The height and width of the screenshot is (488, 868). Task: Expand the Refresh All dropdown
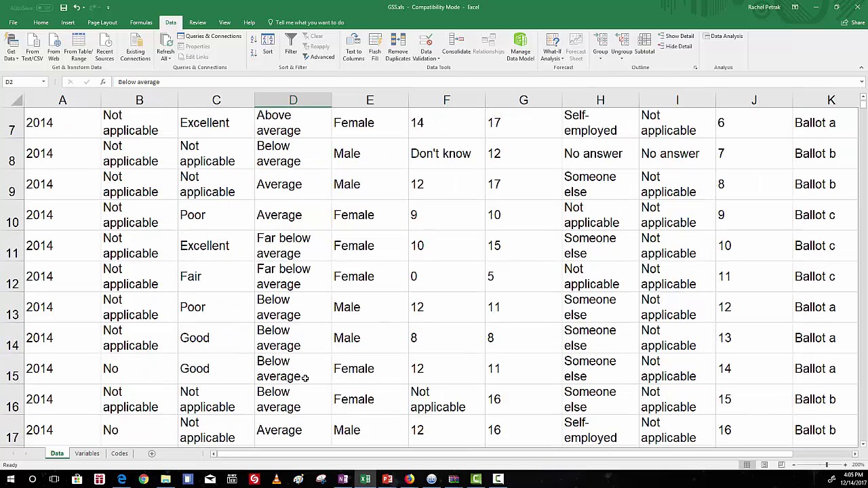click(x=165, y=58)
